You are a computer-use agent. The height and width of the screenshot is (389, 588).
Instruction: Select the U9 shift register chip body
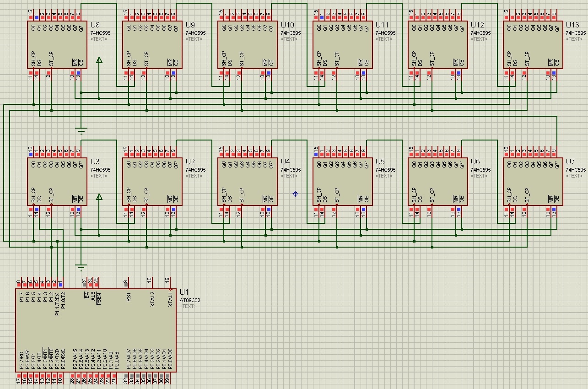click(152, 45)
